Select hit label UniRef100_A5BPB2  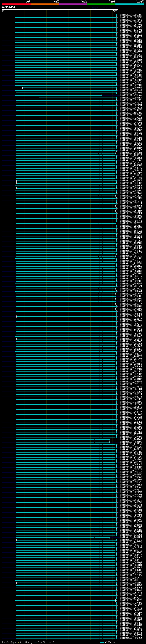point(131,314)
